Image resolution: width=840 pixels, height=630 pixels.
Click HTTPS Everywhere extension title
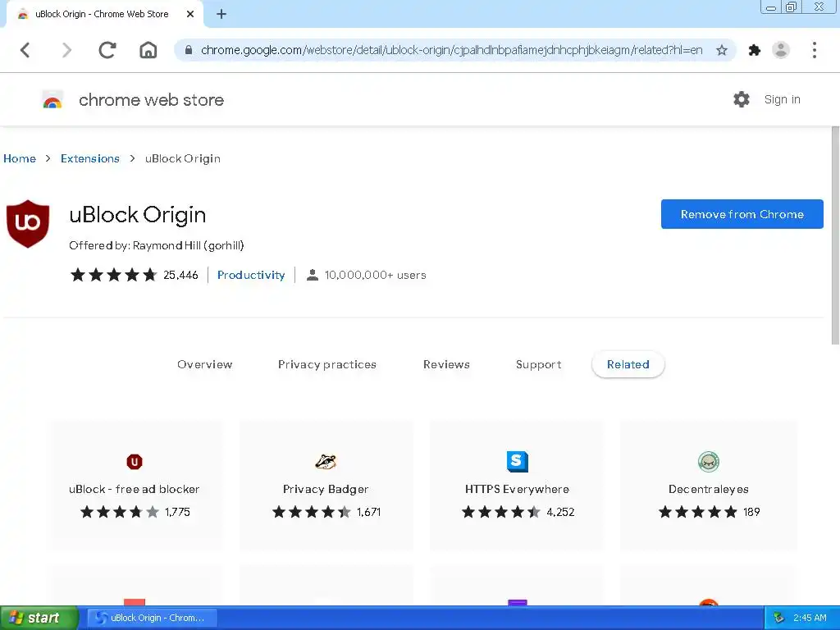tap(517, 489)
